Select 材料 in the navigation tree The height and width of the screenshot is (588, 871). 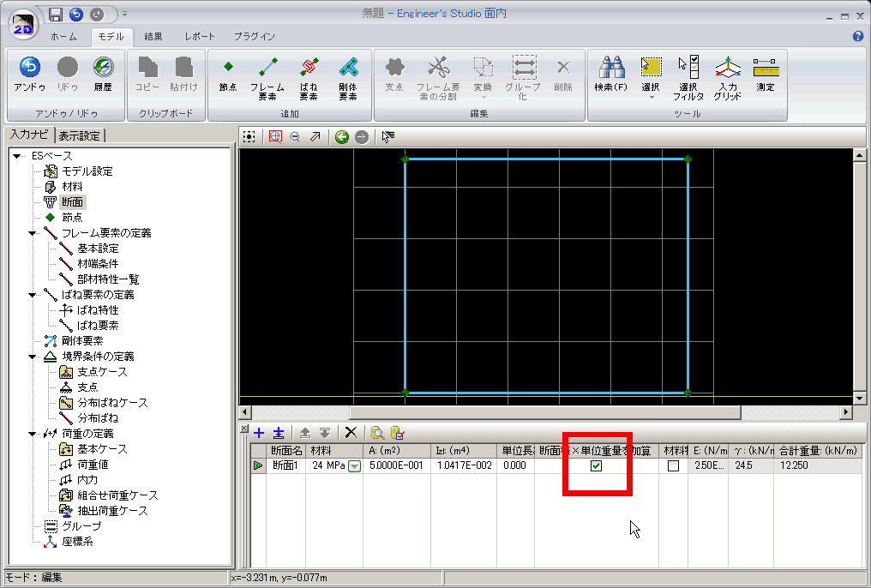tap(72, 187)
